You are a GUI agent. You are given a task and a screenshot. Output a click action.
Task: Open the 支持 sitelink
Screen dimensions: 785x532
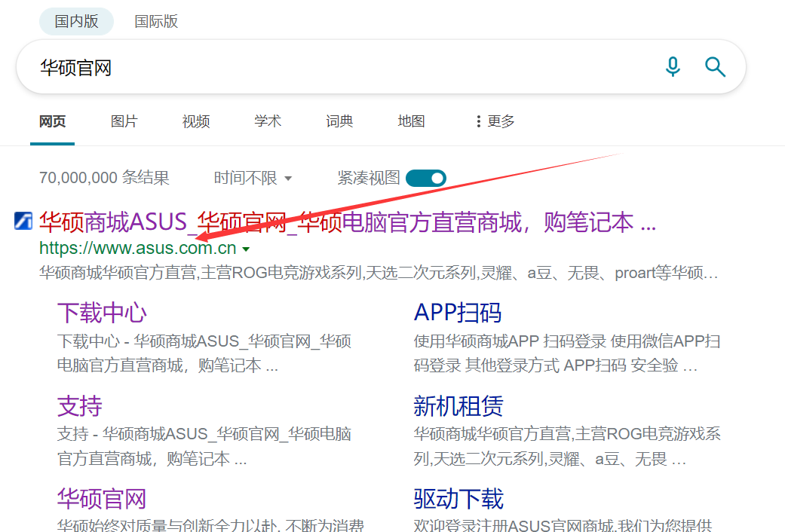80,406
